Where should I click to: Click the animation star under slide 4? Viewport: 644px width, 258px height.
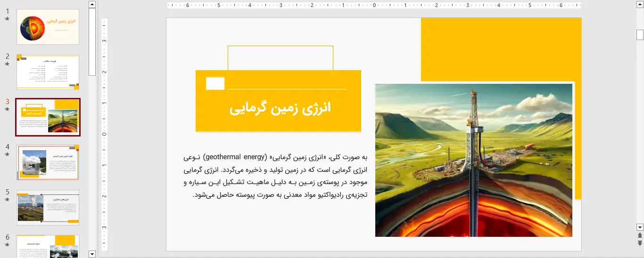coord(7,154)
